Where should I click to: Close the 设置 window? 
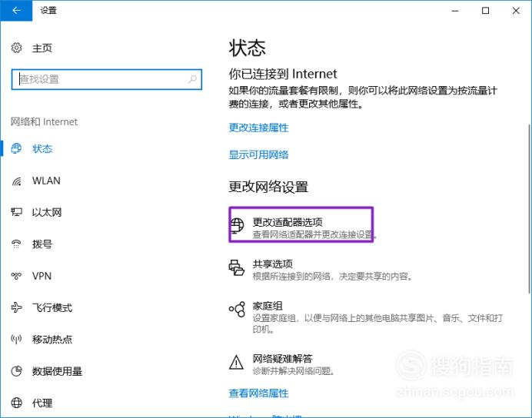tap(516, 11)
